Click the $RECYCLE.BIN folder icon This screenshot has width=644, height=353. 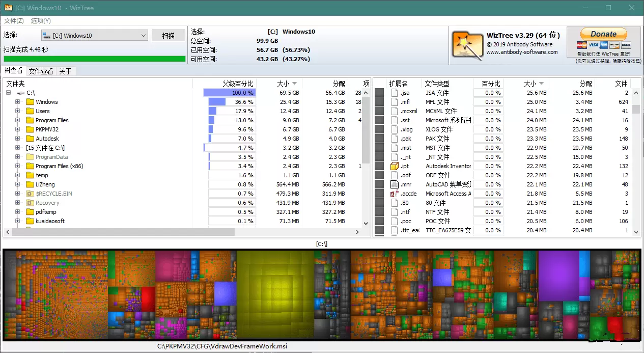[30, 194]
